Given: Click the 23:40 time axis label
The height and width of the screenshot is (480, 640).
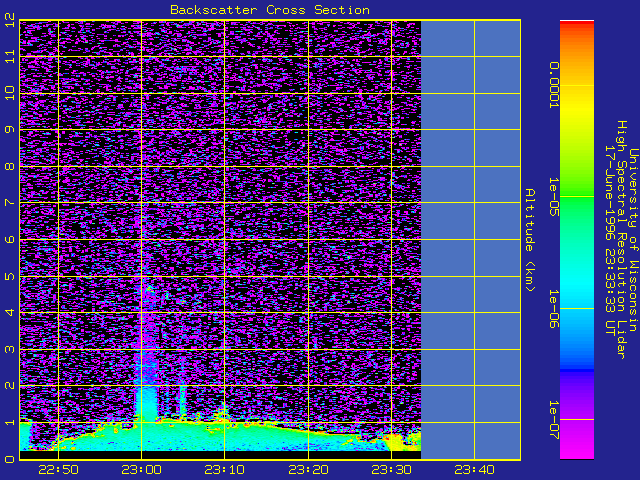Looking at the screenshot, I should 474,470.
